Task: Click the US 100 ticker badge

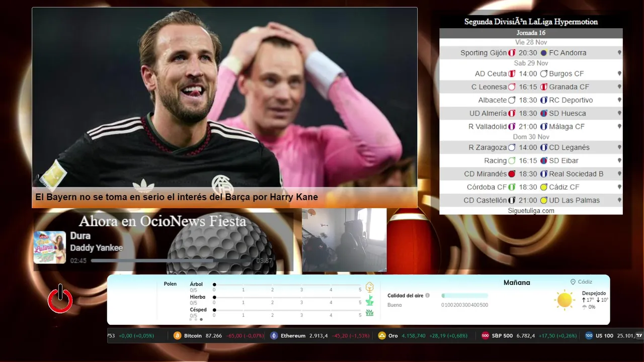Action: [589, 336]
